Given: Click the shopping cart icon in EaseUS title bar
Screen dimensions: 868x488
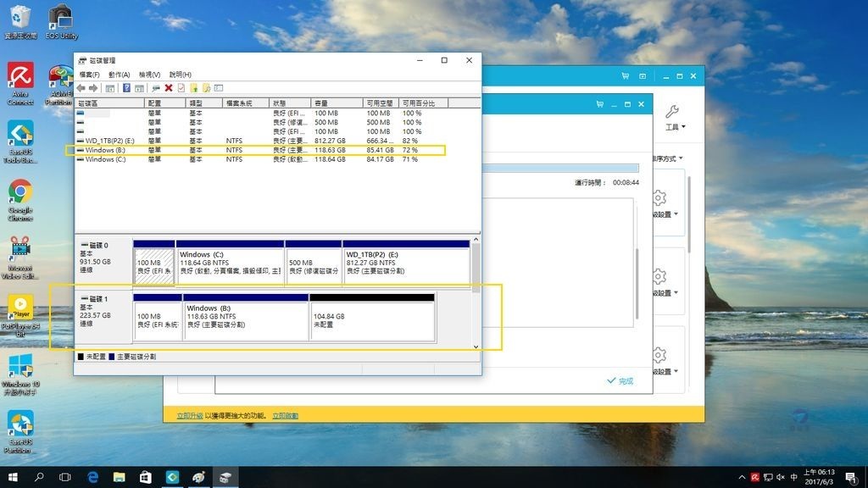Looking at the screenshot, I should click(601, 104).
